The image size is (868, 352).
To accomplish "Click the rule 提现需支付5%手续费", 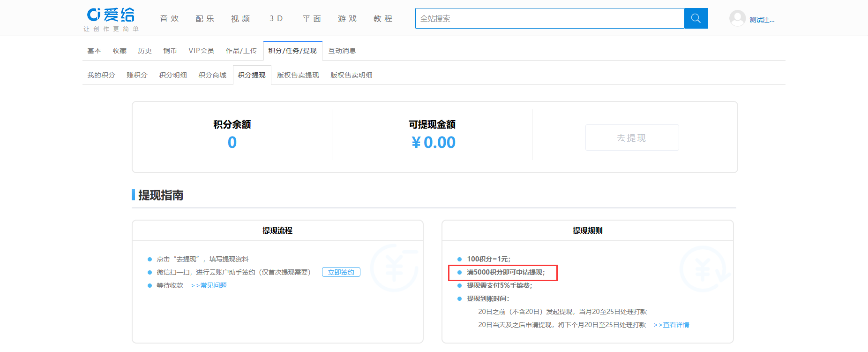I will pos(500,285).
